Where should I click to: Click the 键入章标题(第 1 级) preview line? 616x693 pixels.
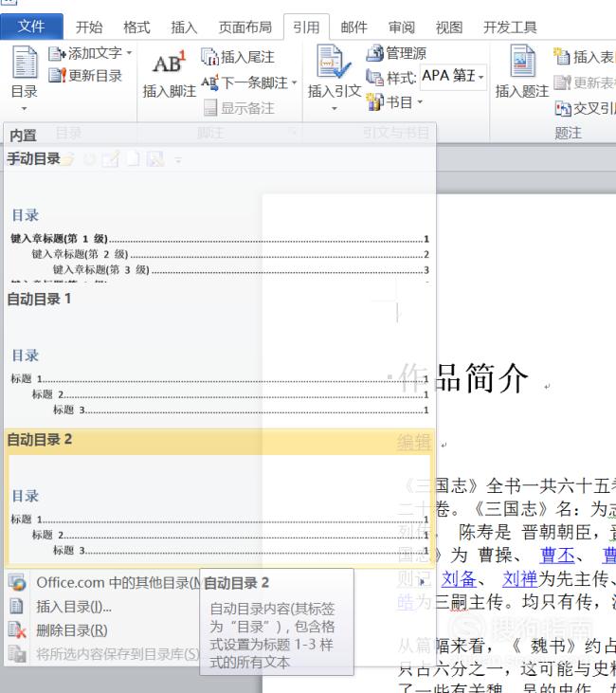(220, 239)
